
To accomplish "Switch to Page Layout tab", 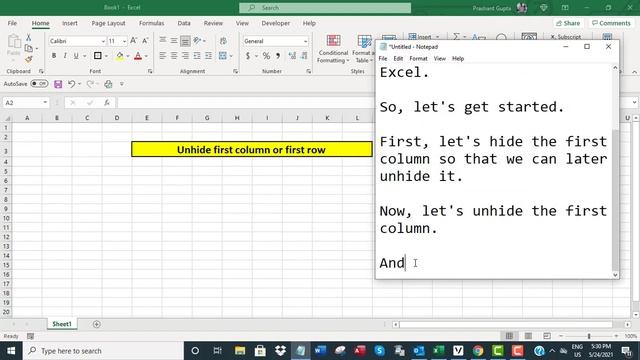I will point(108,23).
